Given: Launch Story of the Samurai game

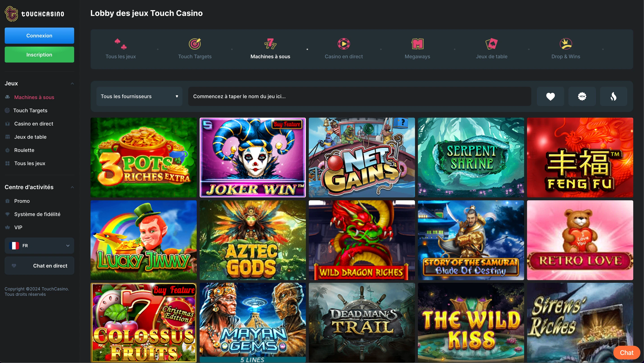Looking at the screenshot, I should 471,240.
